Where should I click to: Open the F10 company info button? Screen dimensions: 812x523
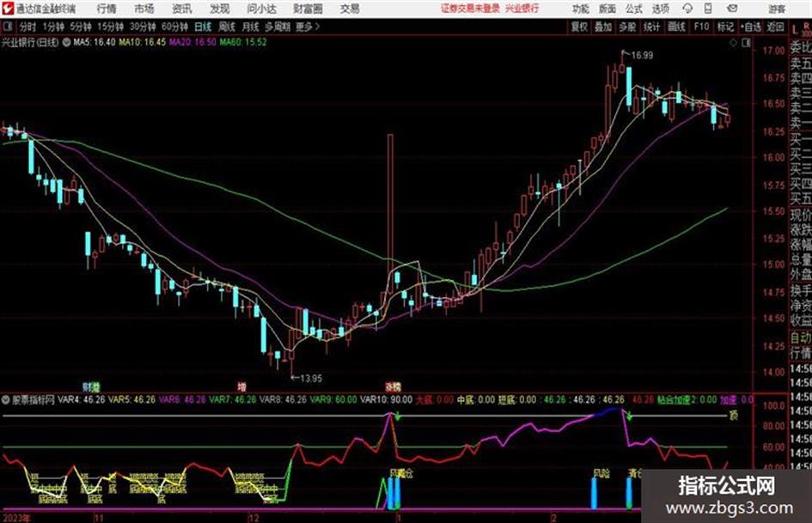702,27
